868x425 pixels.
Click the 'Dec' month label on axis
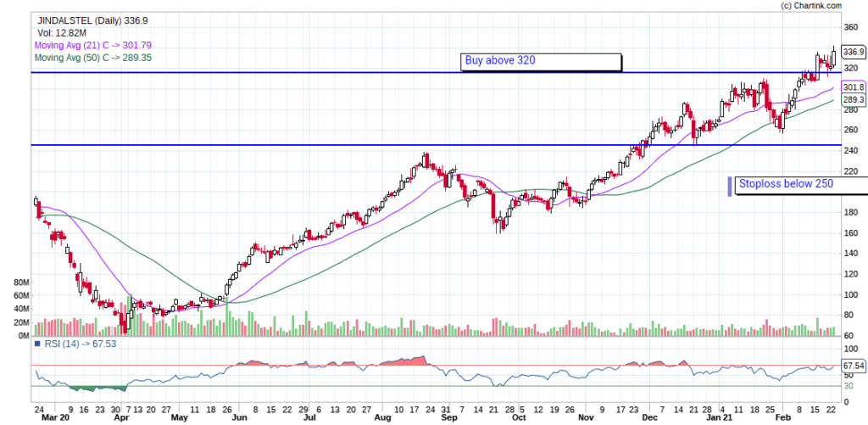pos(650,417)
